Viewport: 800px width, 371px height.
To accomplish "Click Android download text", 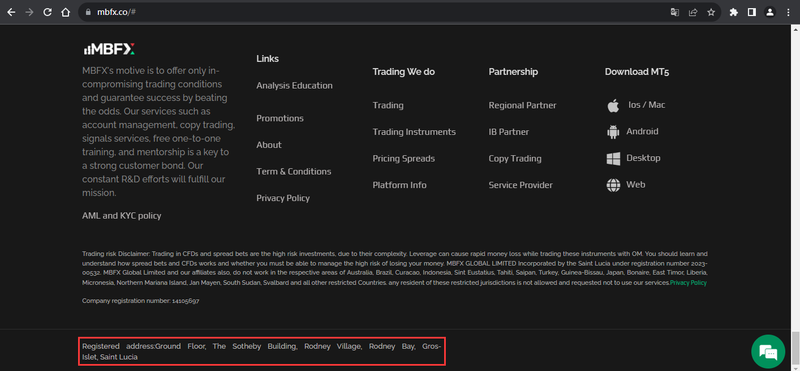I will (x=642, y=131).
